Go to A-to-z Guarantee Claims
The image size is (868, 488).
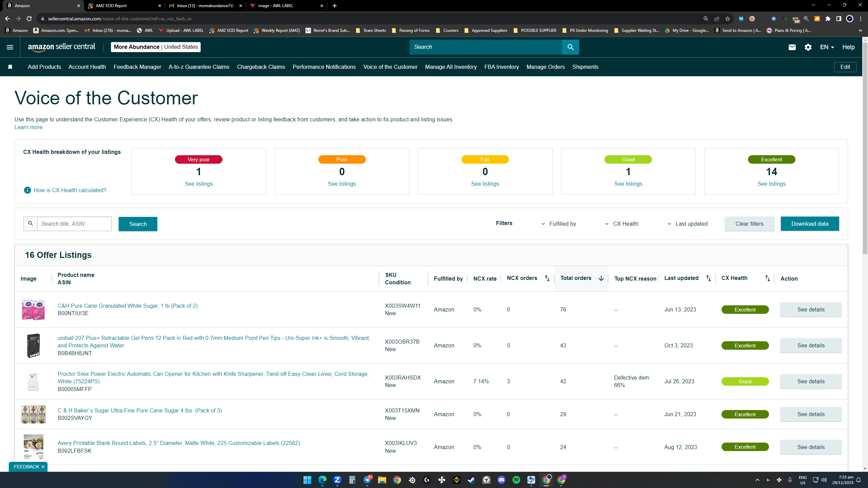point(199,67)
